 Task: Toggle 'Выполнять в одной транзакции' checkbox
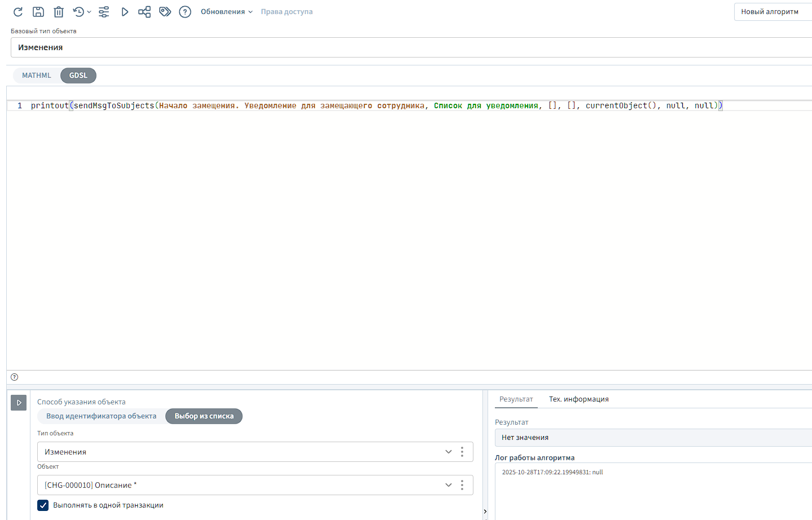43,505
